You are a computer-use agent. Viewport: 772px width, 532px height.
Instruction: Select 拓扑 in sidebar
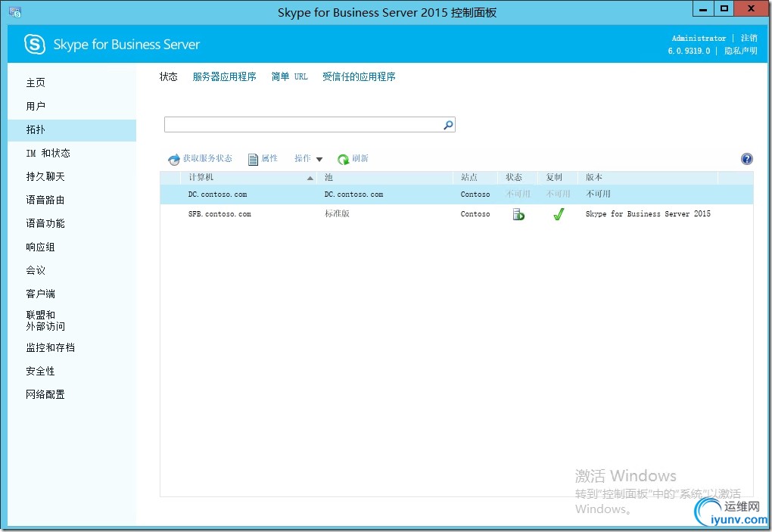coord(72,130)
